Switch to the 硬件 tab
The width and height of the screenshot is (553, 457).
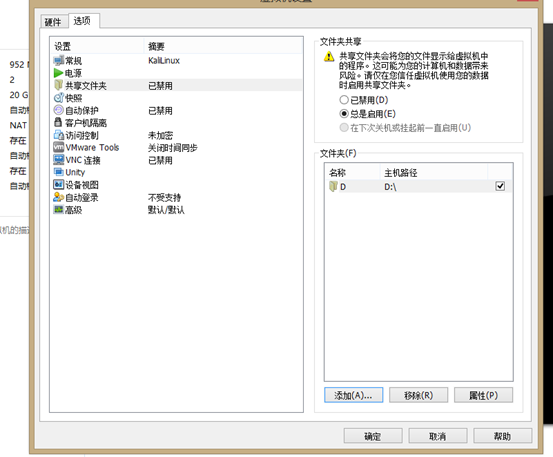(x=53, y=22)
